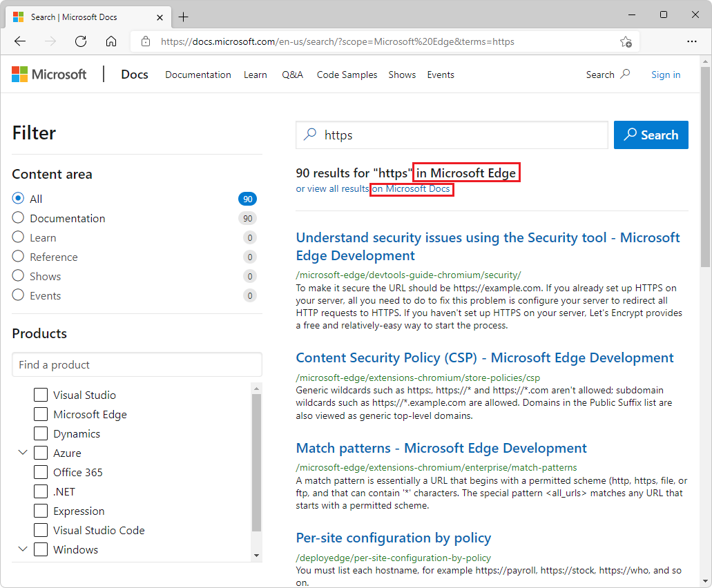The height and width of the screenshot is (588, 712).
Task: Switch to the Q&A navigation item
Action: pyautogui.click(x=292, y=75)
